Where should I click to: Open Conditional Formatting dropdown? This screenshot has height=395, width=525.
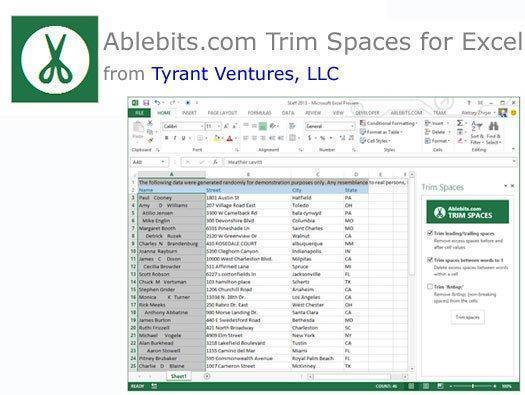(x=388, y=123)
